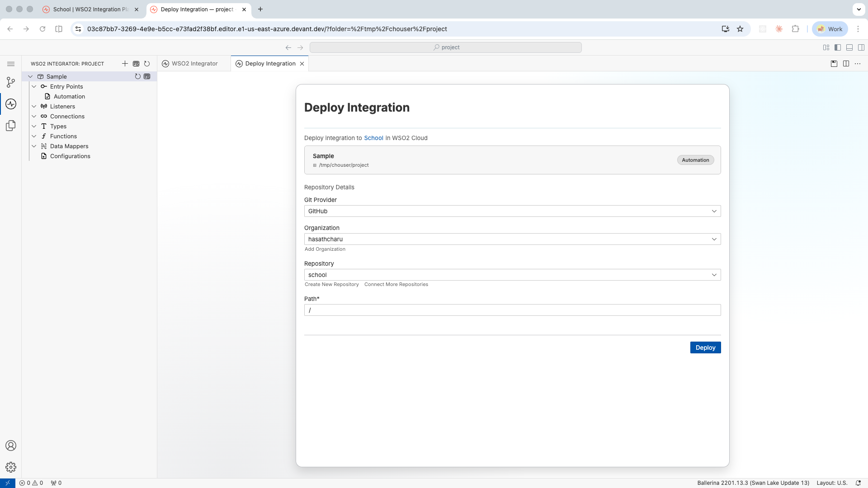Open Source Control view
The image size is (868, 488).
tap(11, 82)
